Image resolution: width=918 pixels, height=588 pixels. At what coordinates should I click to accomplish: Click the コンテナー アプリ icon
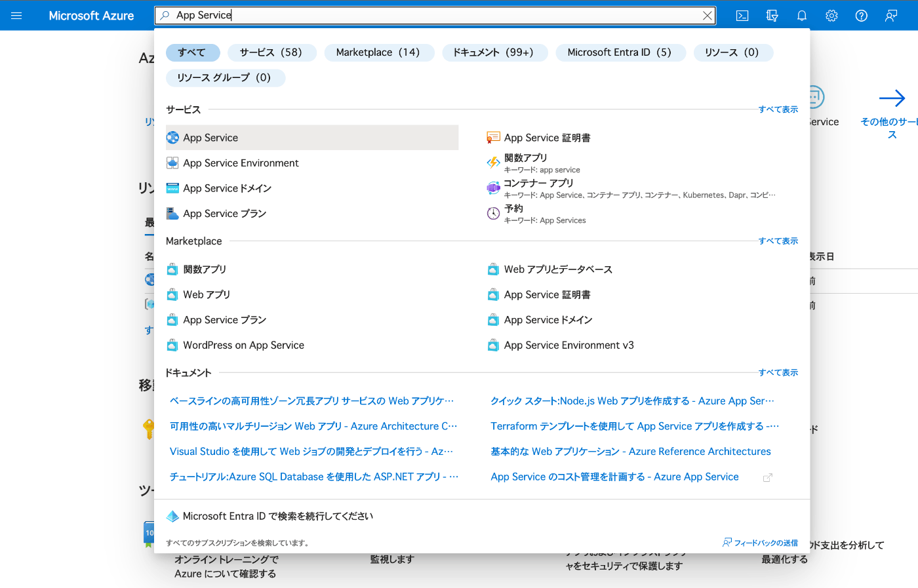(493, 188)
